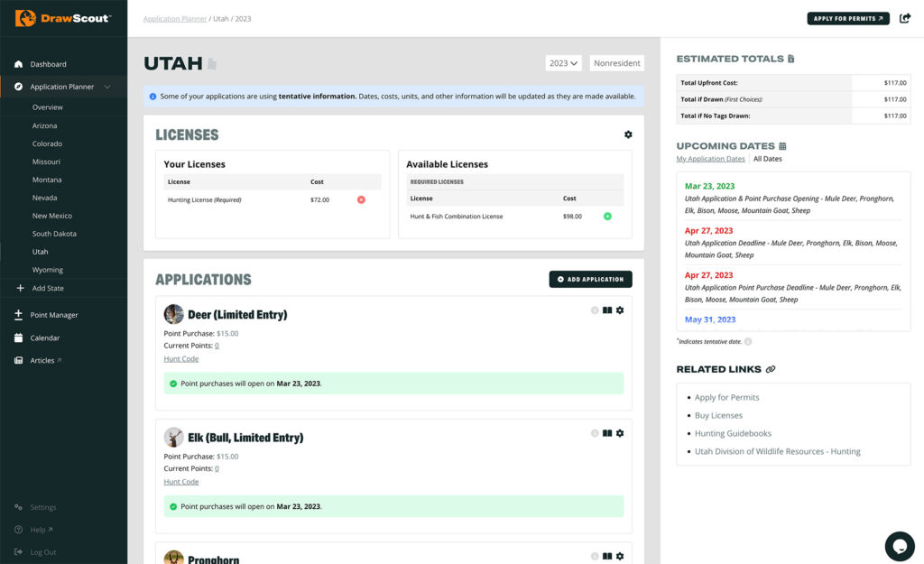Open guidebook icon for Deer application
924x564 pixels.
(x=607, y=310)
